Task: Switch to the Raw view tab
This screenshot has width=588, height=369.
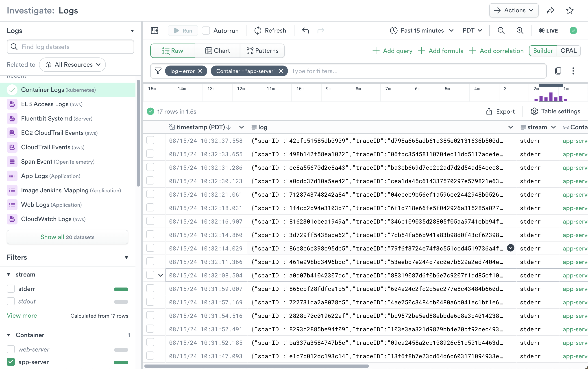Action: (x=173, y=51)
